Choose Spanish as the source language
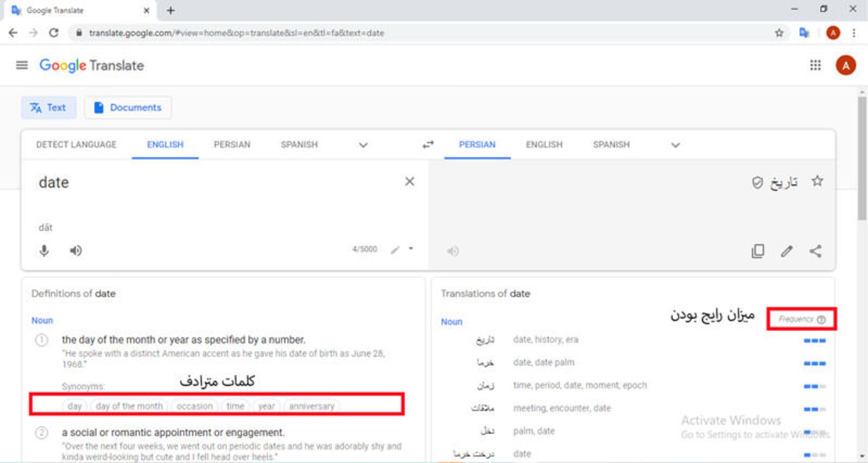Screen dimensions: 868x463 (299, 145)
